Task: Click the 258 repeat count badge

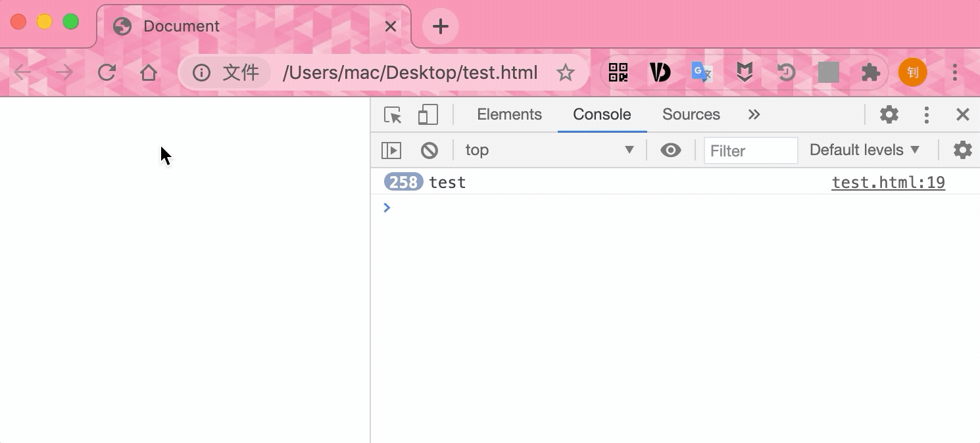Action: 403,182
